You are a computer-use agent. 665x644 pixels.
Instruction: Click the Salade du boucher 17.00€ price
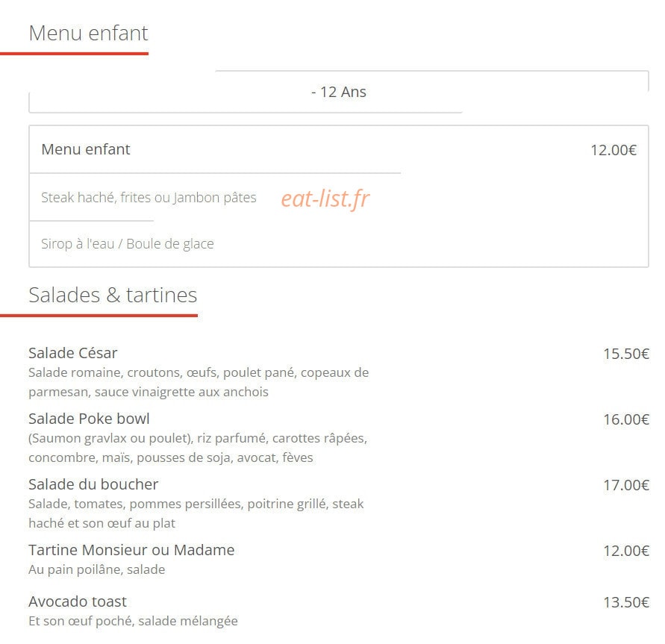coord(626,485)
